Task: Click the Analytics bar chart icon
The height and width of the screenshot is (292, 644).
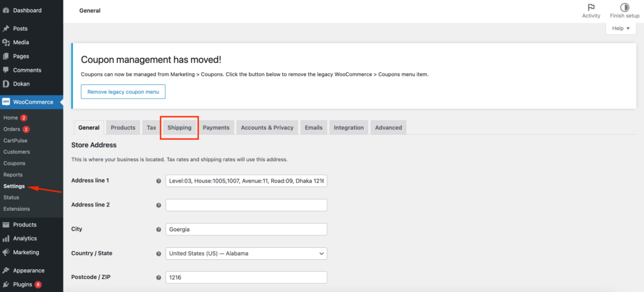Action: (x=6, y=239)
